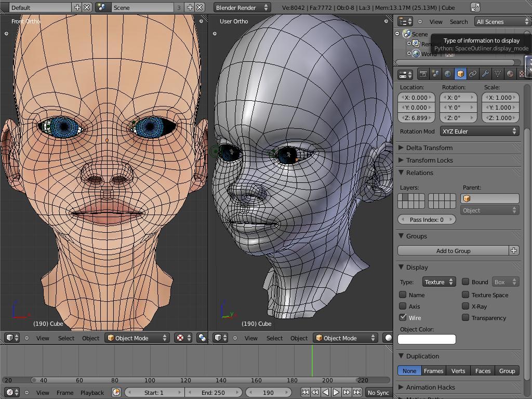Viewport: 532px width, 399px height.
Task: Open the Object Data triangle tab
Action: click(x=498, y=74)
